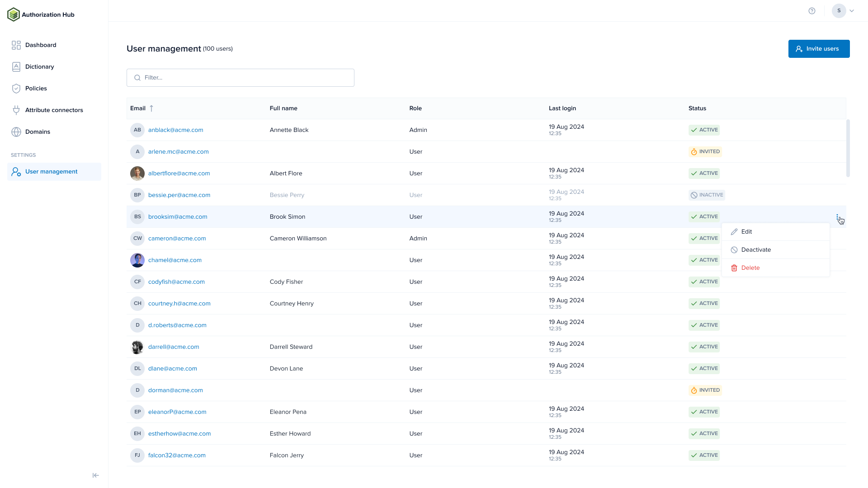Click the Authorization Hub logo

pos(14,14)
